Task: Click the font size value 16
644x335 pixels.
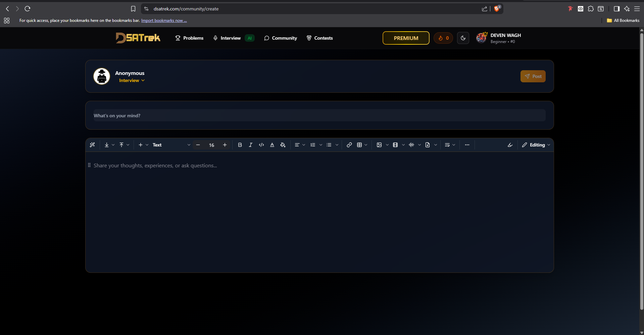Action: coord(211,145)
